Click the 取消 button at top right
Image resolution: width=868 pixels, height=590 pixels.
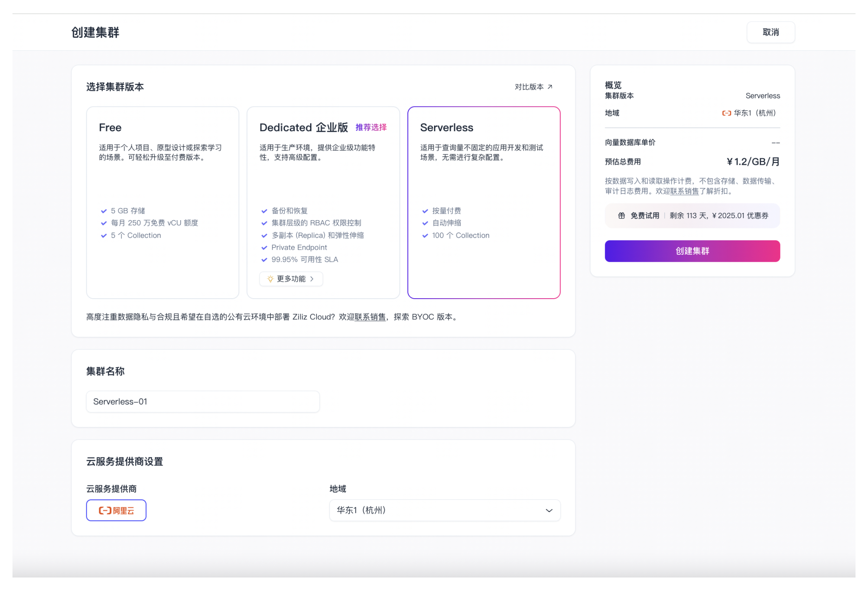click(771, 33)
